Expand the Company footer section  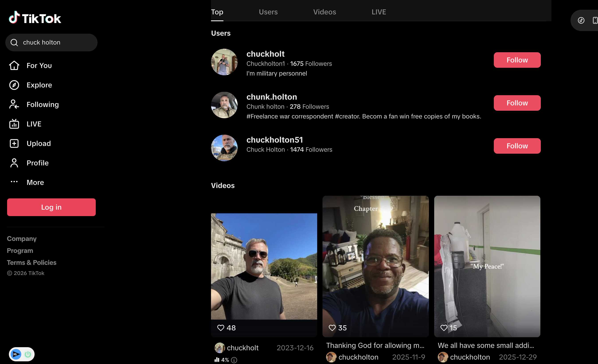pos(21,239)
